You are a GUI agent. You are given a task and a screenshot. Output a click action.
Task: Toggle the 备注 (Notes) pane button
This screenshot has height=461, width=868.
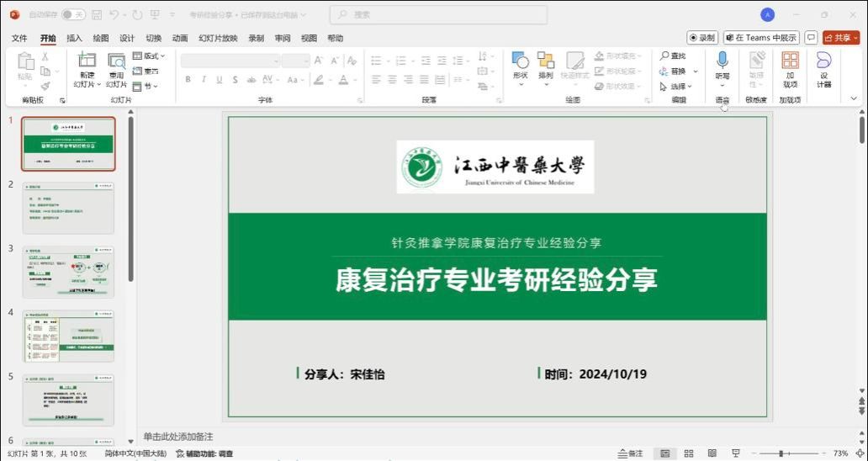coord(631,453)
